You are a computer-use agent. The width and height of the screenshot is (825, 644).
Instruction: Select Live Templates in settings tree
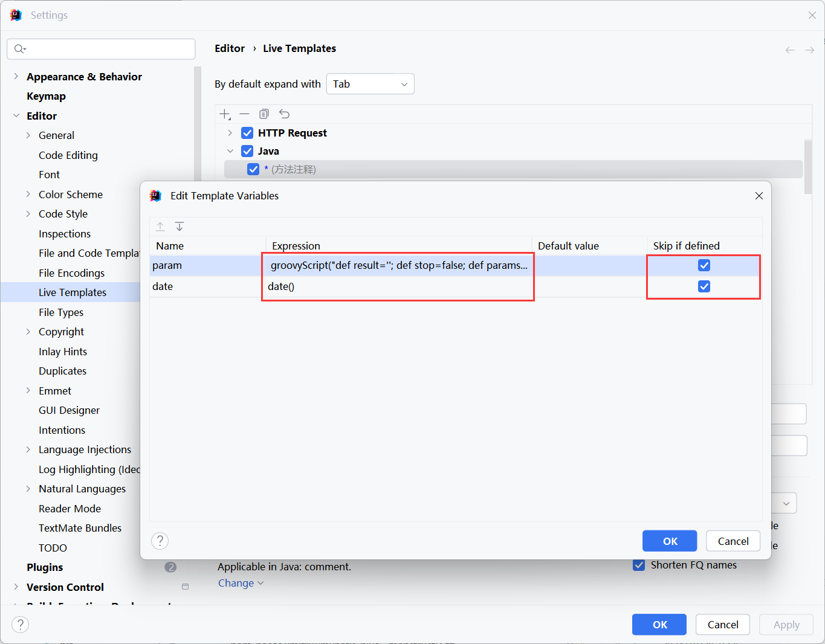pyautogui.click(x=73, y=292)
